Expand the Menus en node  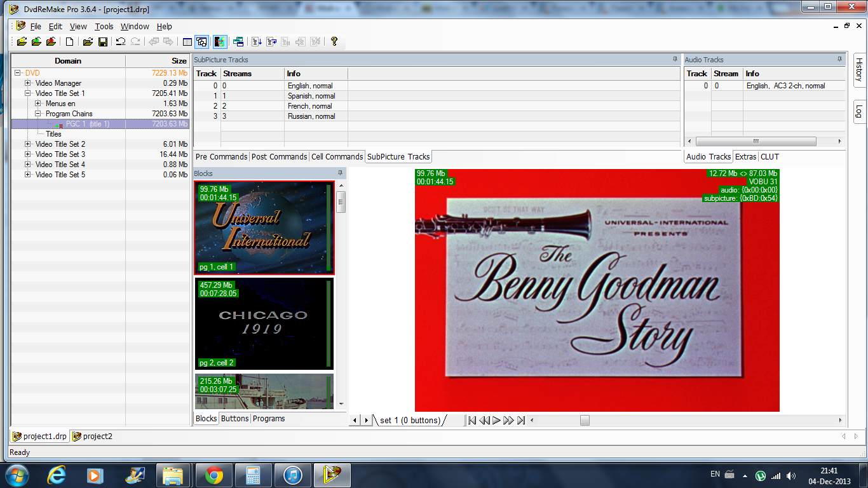click(x=38, y=104)
